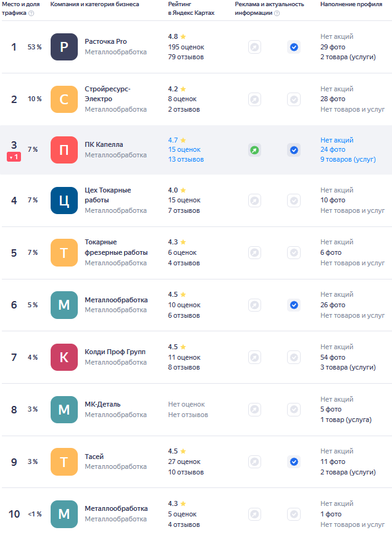Click the 29 фото text
The image size is (392, 538).
pyautogui.click(x=333, y=47)
